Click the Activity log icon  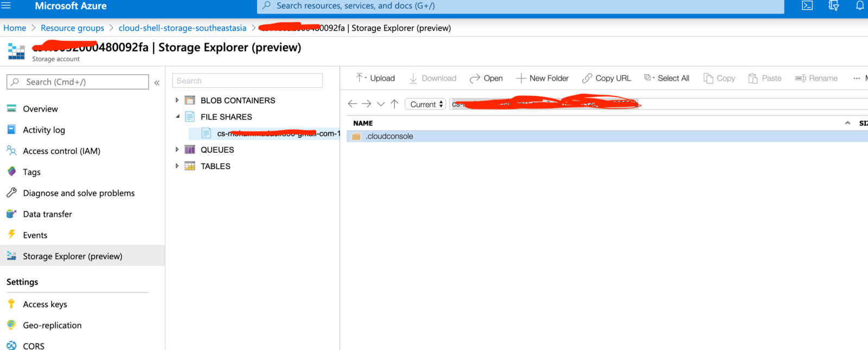(x=11, y=129)
